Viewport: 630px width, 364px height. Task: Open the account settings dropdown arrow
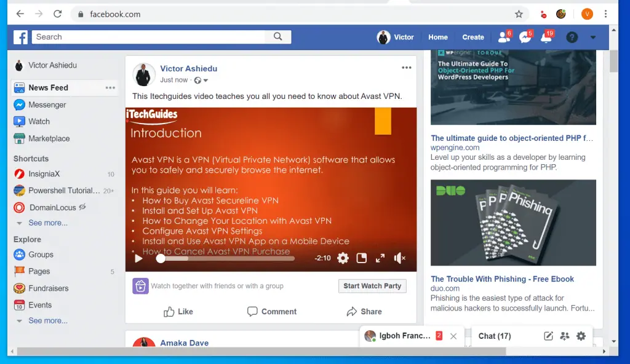(x=592, y=37)
